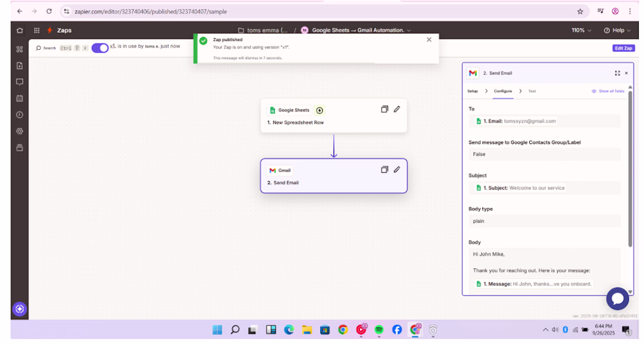Click the orange Zaps lightning logo
Image resolution: width=644 pixels, height=344 pixels.
(50, 30)
